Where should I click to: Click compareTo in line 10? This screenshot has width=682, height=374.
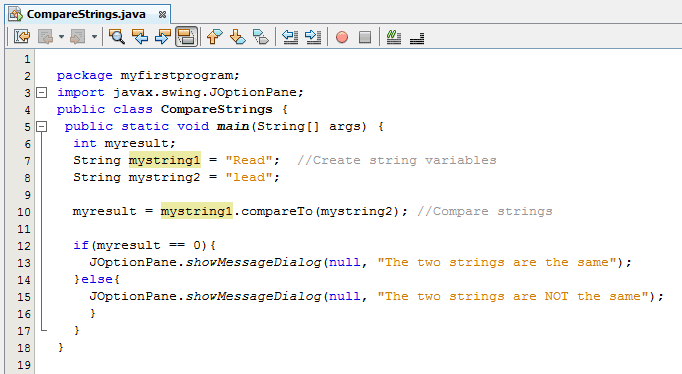click(277, 211)
